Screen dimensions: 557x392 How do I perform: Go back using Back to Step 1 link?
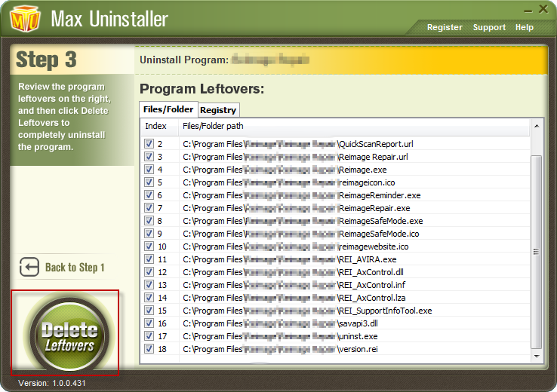75,267
